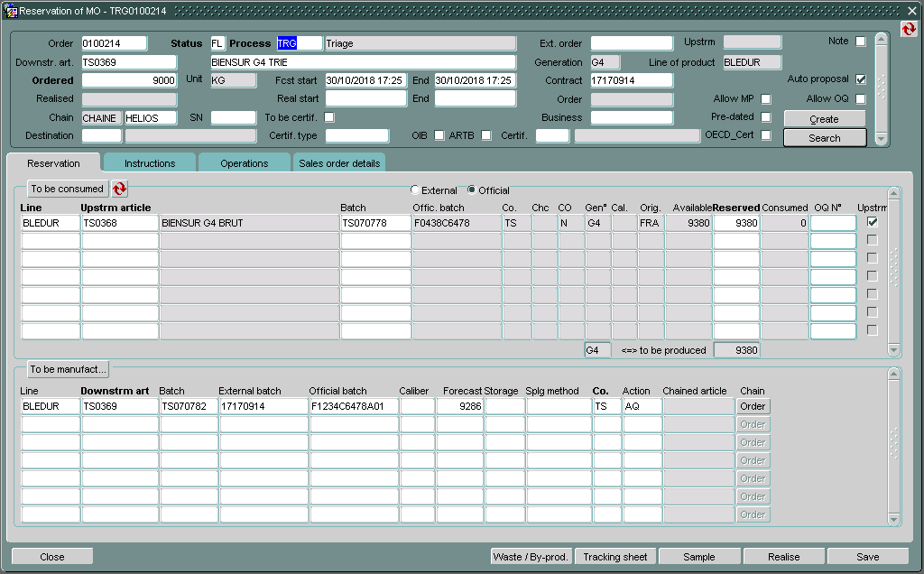Click the Close button
924x574 pixels.
coord(52,557)
